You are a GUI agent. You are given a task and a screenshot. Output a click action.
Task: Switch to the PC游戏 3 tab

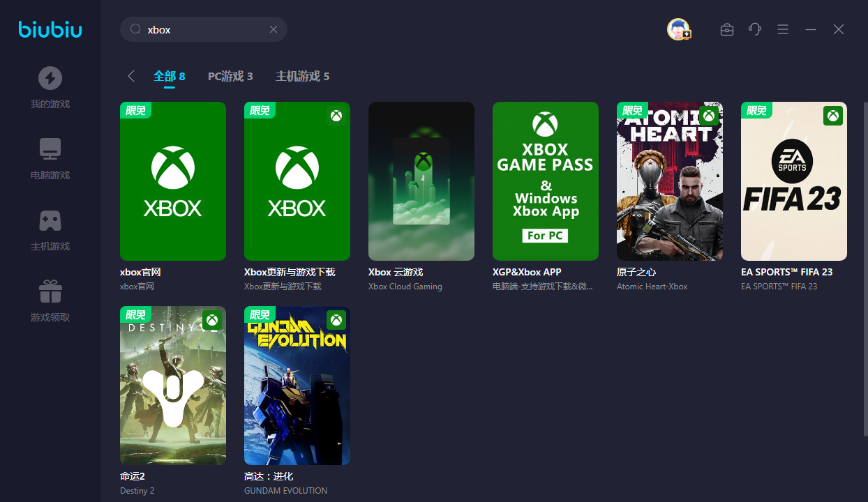point(230,76)
